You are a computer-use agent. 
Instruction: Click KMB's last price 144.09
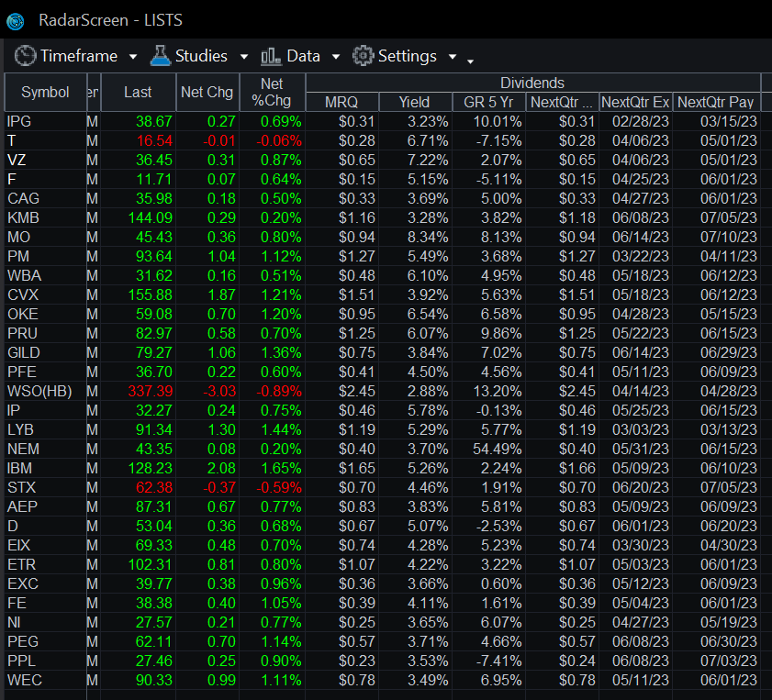coord(151,217)
